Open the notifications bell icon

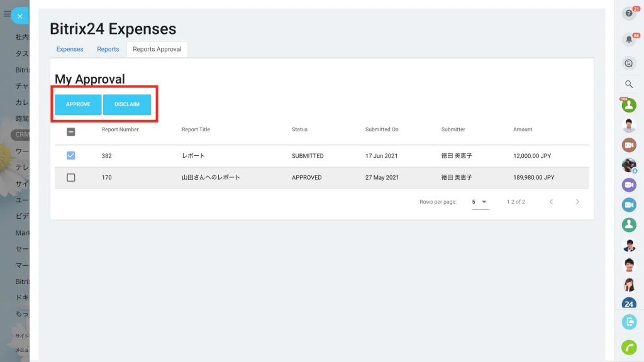[x=629, y=40]
